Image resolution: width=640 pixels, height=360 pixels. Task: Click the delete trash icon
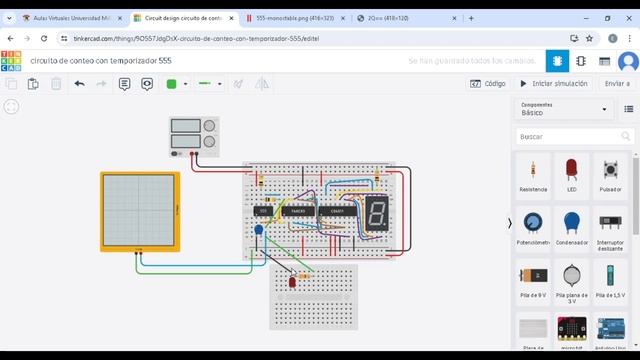(56, 84)
